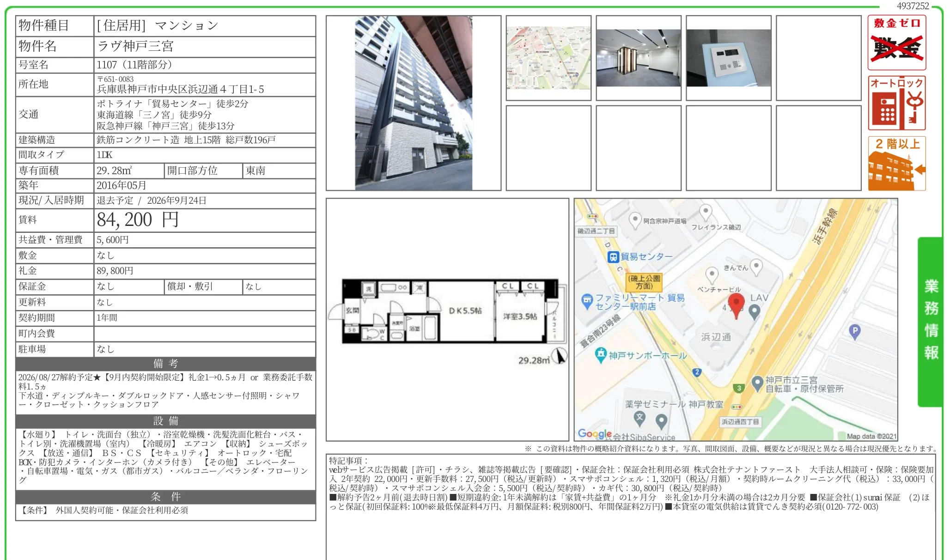The height and width of the screenshot is (560, 950).
Task: Select the area value 29.28㎡ in the table
Action: point(114,170)
